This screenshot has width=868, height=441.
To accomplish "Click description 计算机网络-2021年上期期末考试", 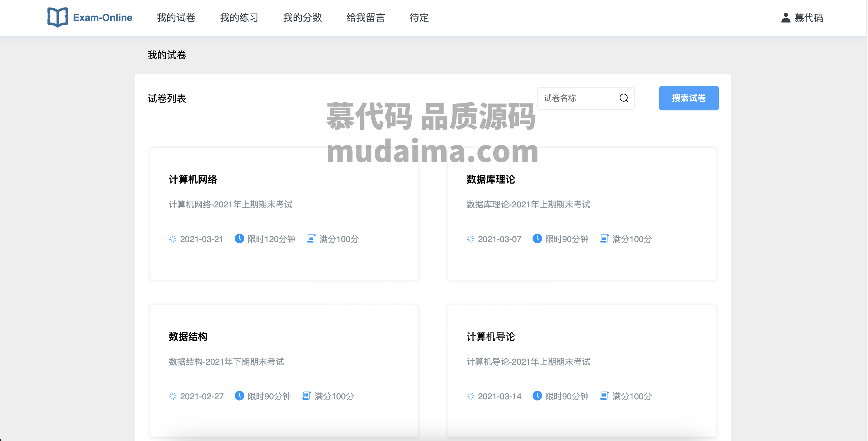I will (x=230, y=204).
